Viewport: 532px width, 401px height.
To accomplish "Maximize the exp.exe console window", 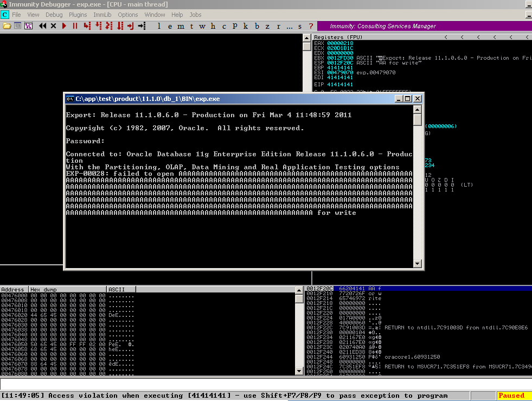I will [x=408, y=98].
